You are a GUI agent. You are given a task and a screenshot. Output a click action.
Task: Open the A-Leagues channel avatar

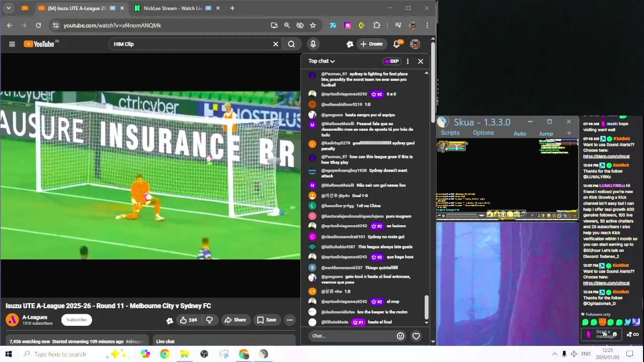[12, 320]
